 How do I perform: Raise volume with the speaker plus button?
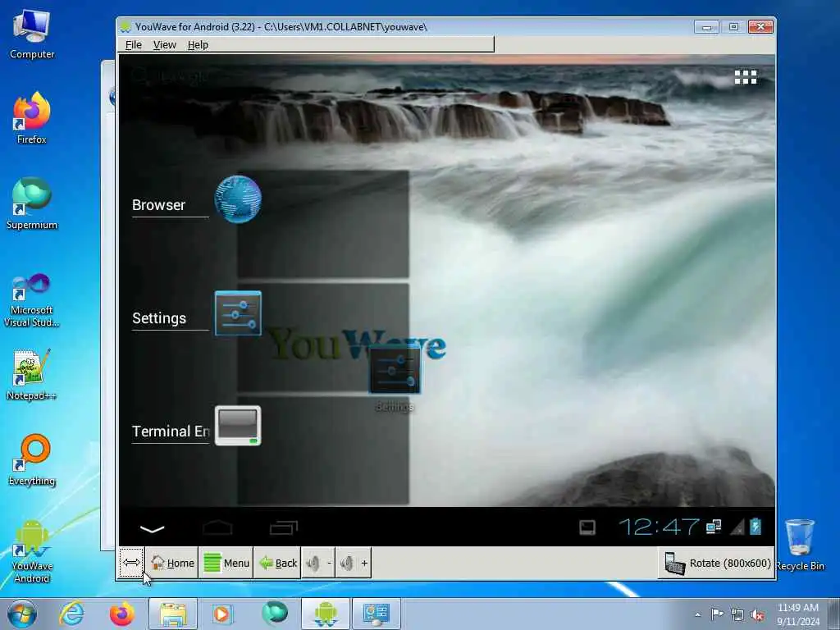click(x=354, y=563)
